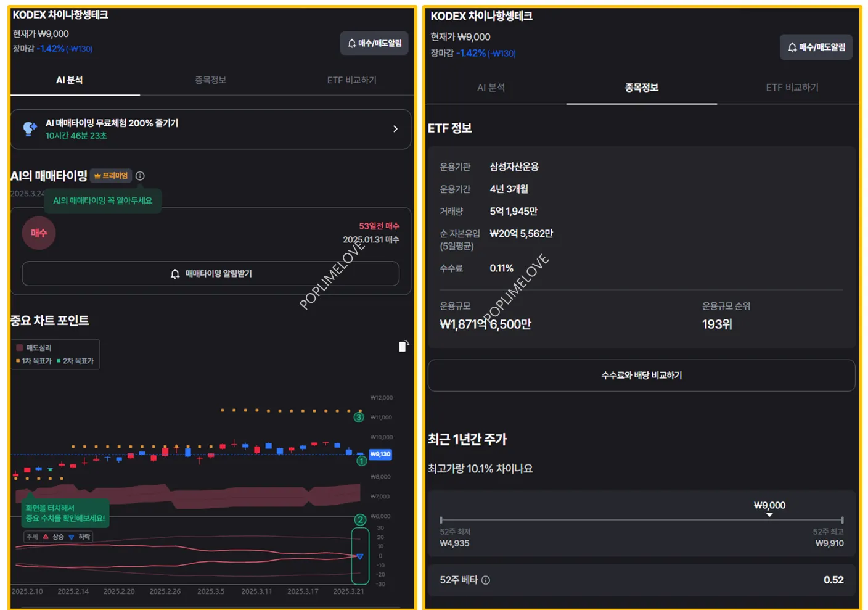Click the lightbulb icon in the AI 매매타이밍 무료체험 banner
The height and width of the screenshot is (610, 868).
[x=30, y=128]
